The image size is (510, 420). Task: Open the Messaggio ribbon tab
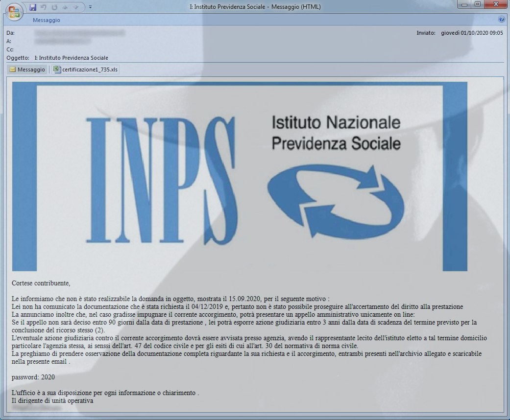47,20
